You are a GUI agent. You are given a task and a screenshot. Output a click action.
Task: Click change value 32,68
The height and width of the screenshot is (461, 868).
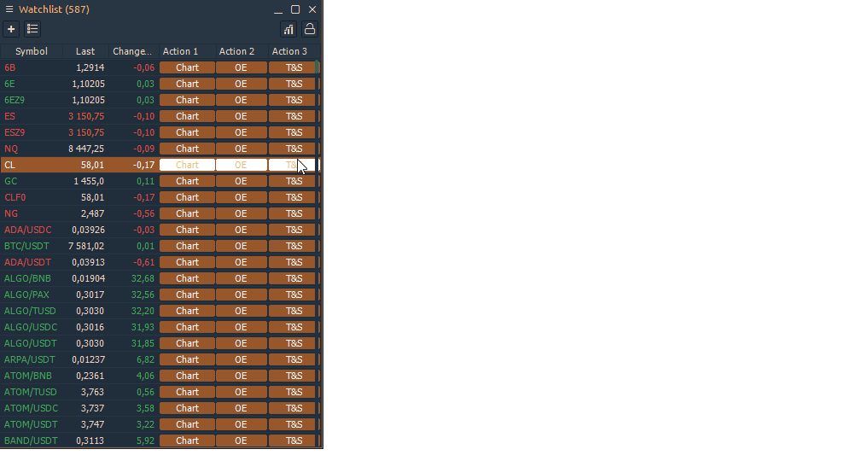[143, 278]
